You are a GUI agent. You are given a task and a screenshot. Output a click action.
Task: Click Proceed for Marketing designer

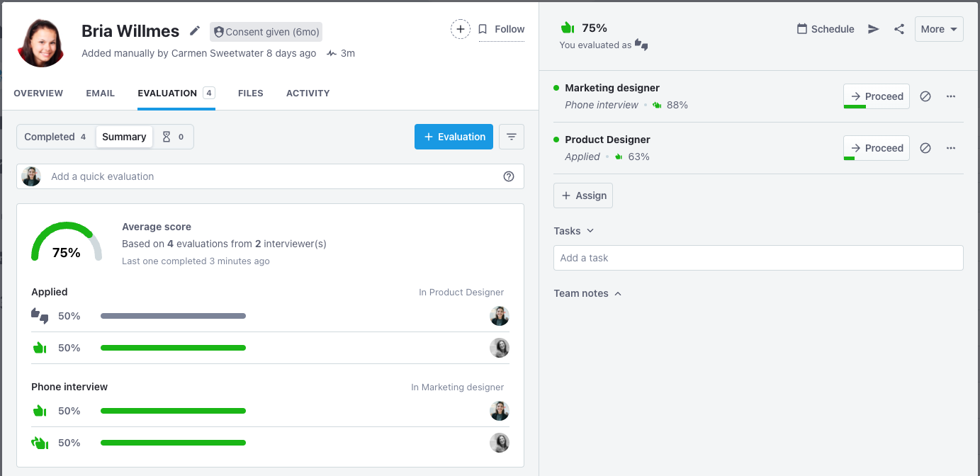tap(876, 96)
